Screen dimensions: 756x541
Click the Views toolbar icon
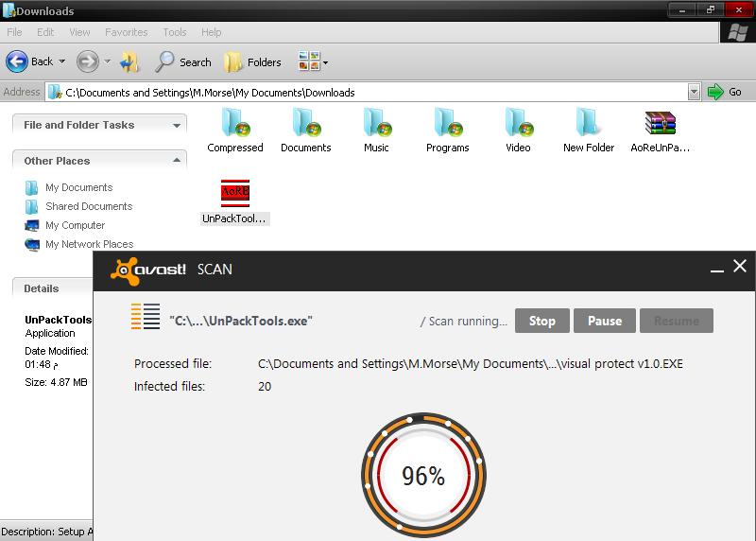[309, 61]
